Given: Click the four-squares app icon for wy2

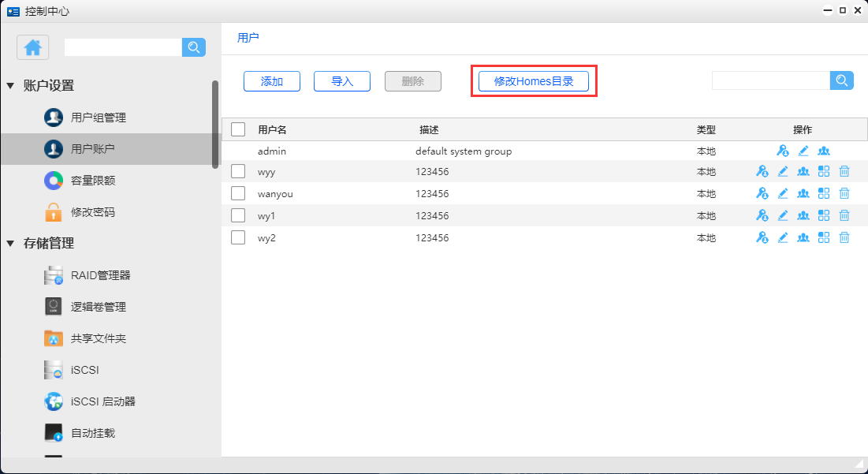Looking at the screenshot, I should tap(824, 237).
